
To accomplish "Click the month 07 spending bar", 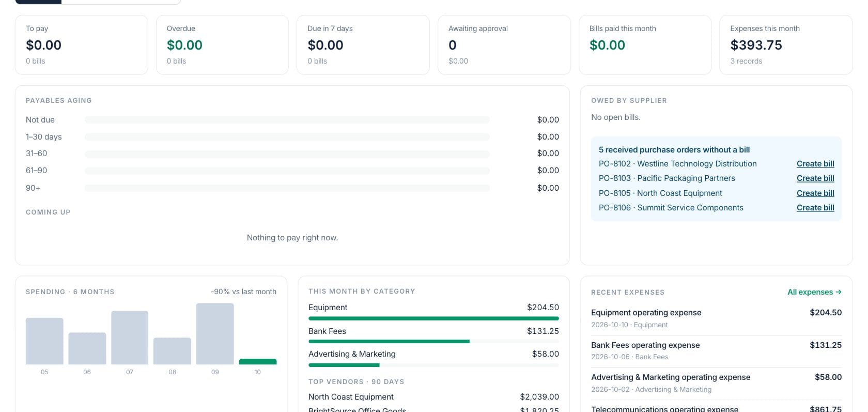I will coord(130,338).
